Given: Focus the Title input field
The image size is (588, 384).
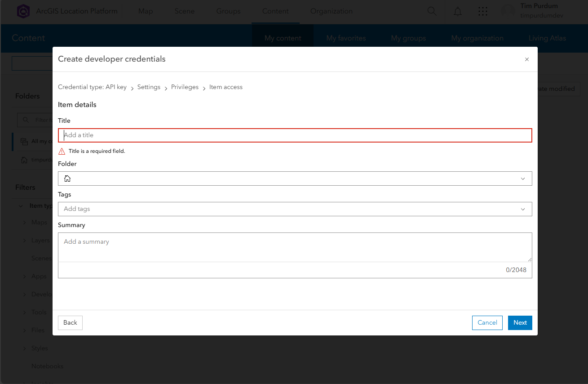Looking at the screenshot, I should pyautogui.click(x=295, y=135).
